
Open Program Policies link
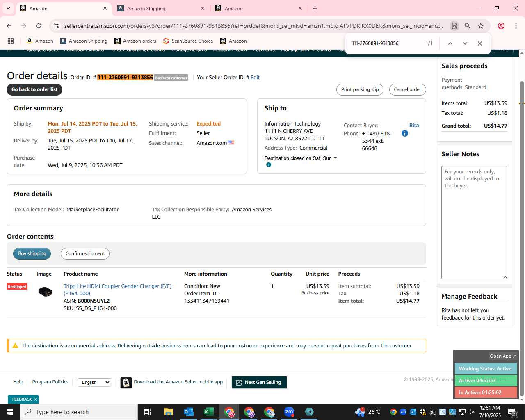pos(50,382)
